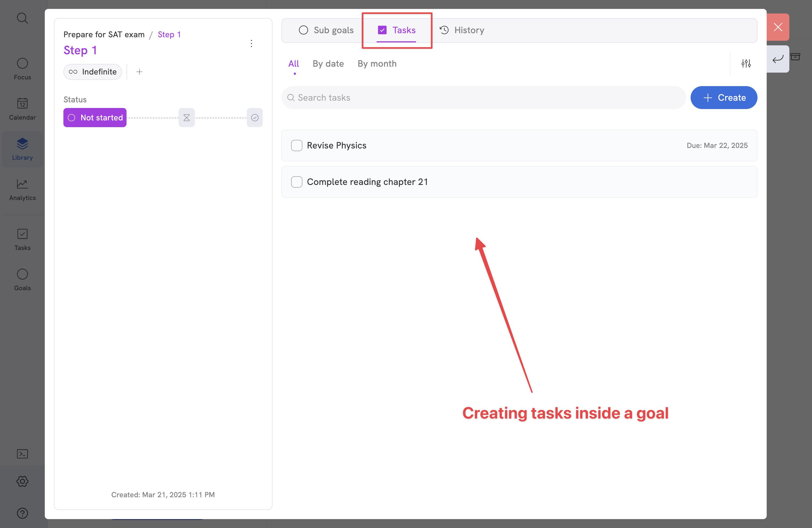Click the blue Create button
812x528 pixels.
pyautogui.click(x=724, y=98)
